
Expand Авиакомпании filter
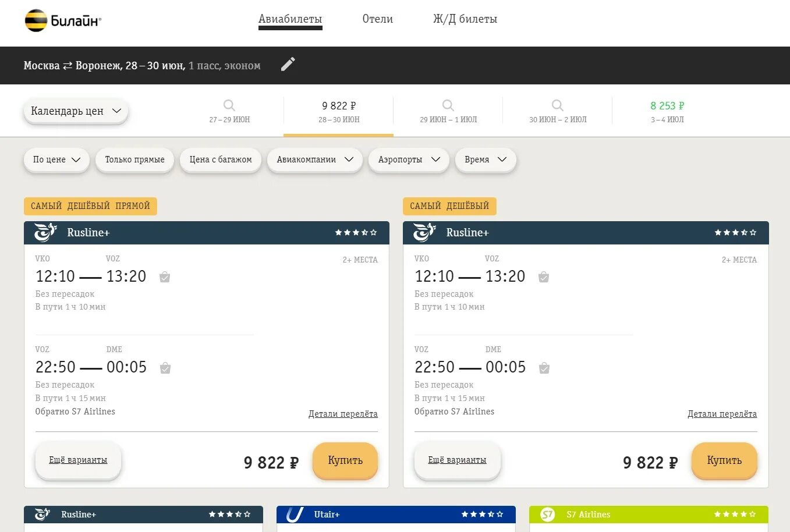(315, 159)
